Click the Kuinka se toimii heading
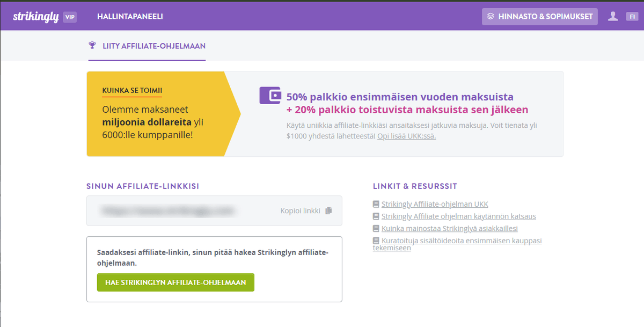The image size is (644, 327). [132, 91]
